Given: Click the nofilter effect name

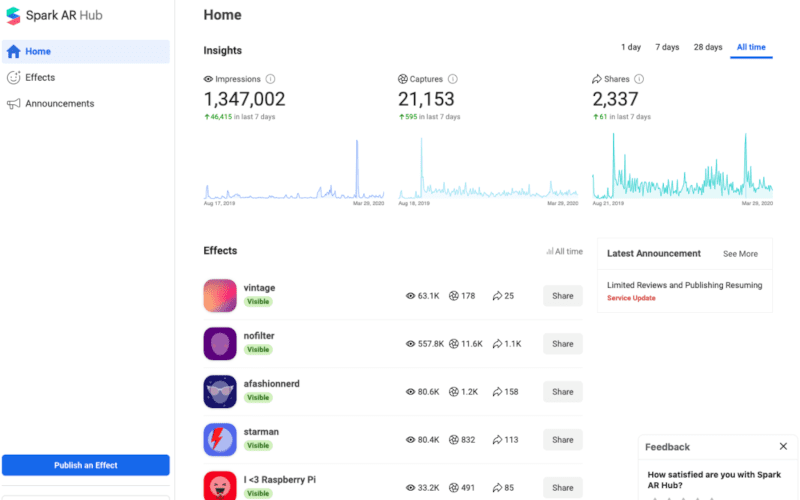Looking at the screenshot, I should 259,336.
